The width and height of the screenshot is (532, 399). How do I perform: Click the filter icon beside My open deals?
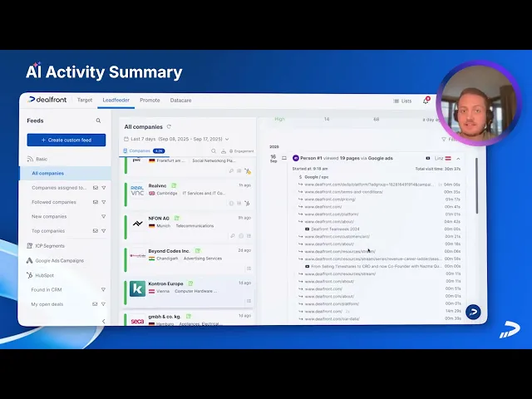103,304
